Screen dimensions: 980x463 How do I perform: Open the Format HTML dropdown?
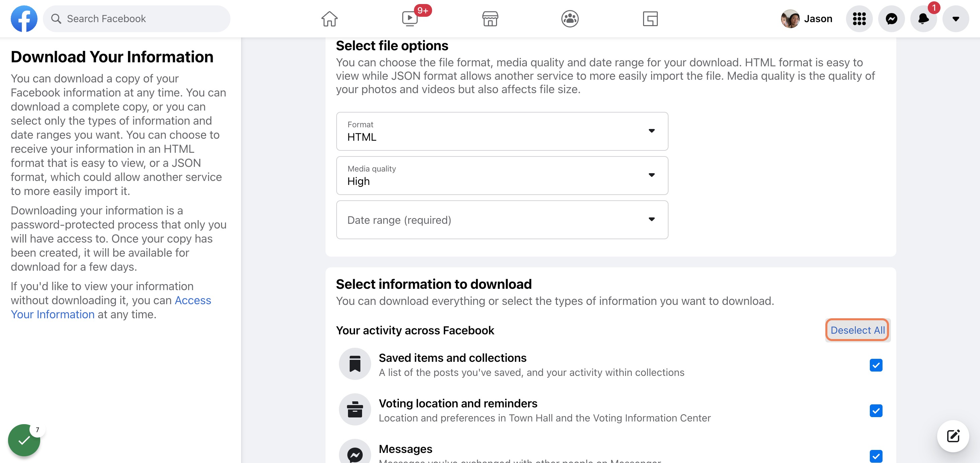pyautogui.click(x=502, y=131)
